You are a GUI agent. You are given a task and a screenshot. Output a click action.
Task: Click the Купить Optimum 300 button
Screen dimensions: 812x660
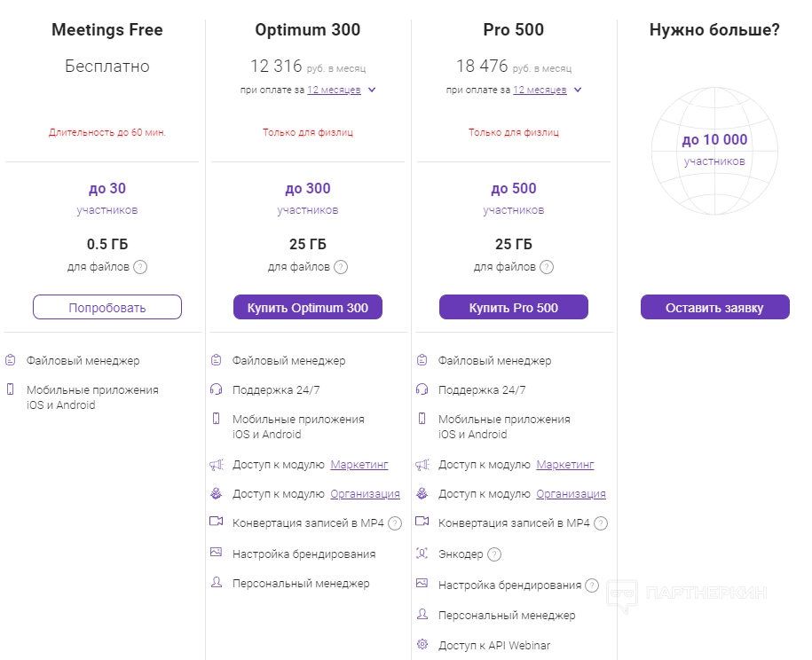pos(308,307)
